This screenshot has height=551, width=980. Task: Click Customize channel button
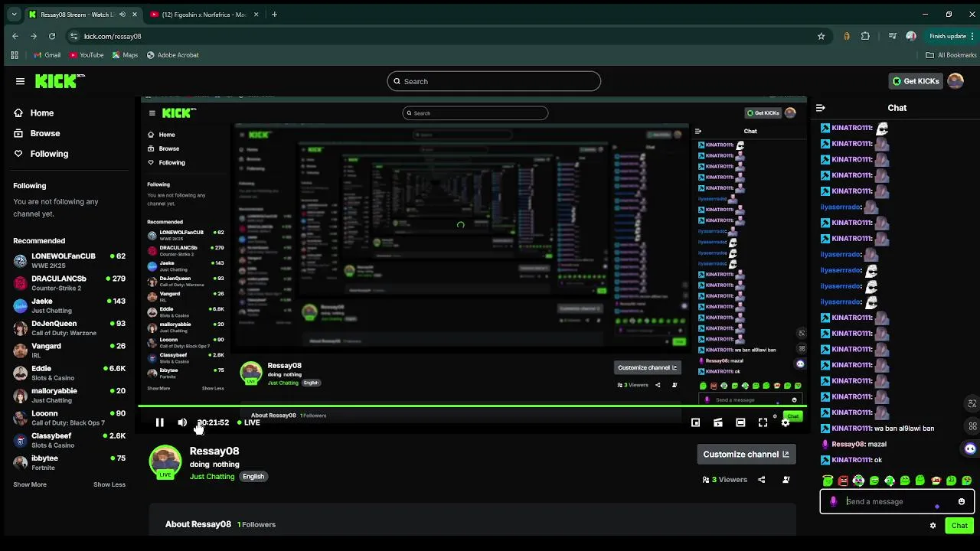[746, 454]
